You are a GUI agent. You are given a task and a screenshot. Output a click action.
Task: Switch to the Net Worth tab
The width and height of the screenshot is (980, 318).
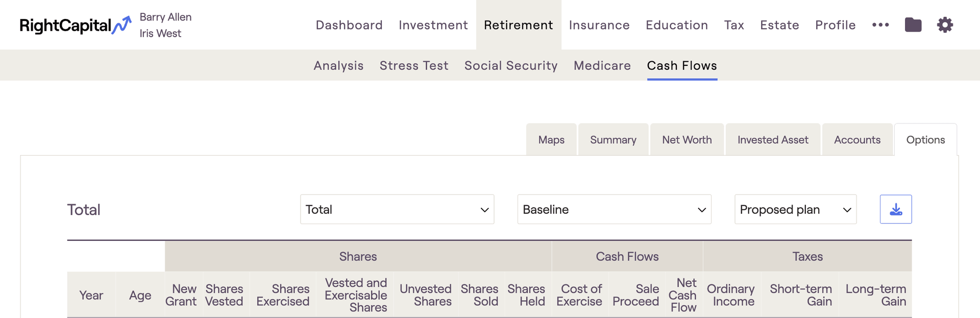(x=687, y=140)
